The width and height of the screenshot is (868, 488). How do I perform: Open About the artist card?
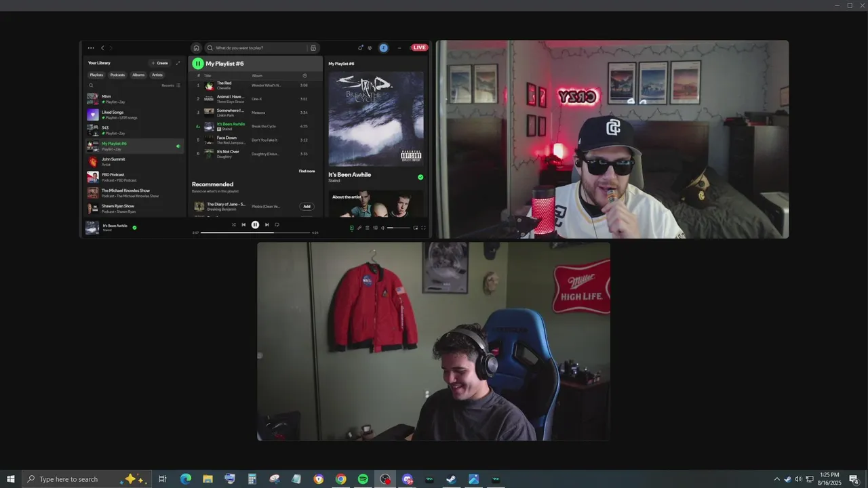[376, 203]
